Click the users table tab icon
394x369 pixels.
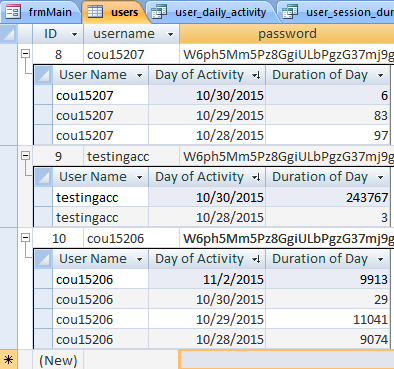[x=95, y=12]
